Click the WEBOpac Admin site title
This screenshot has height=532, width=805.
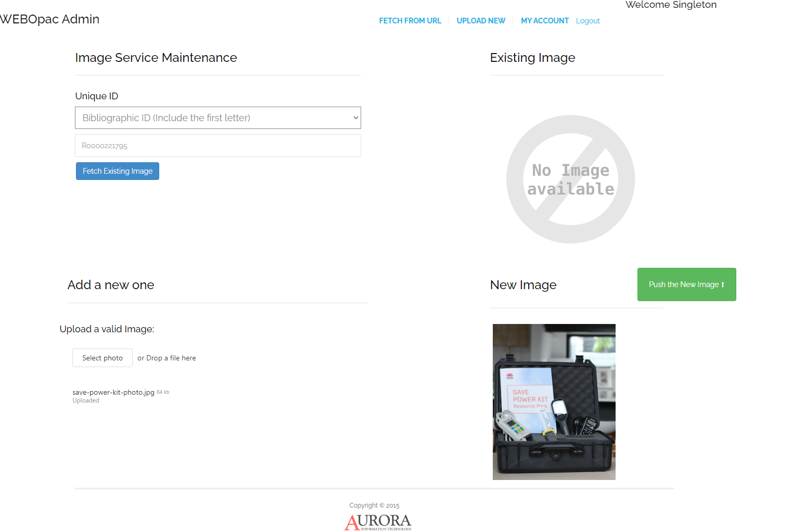50,19
